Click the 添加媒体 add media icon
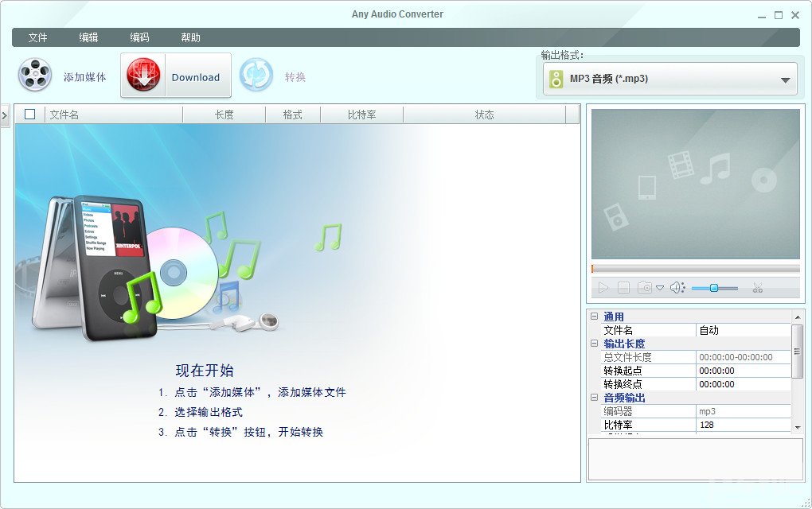This screenshot has height=509, width=812. click(33, 74)
